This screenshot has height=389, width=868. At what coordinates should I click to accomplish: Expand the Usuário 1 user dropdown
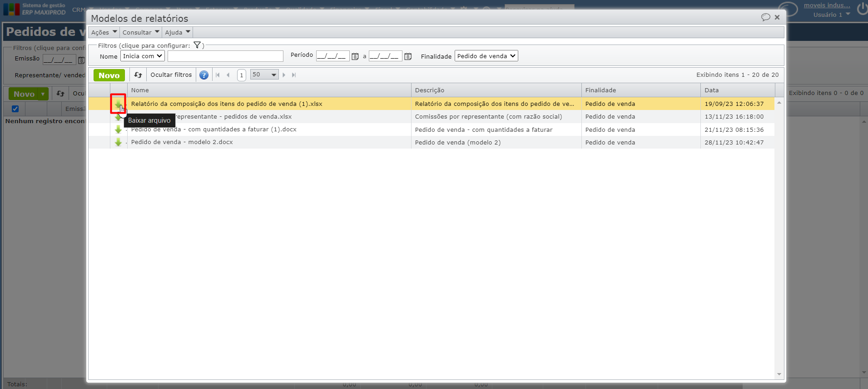click(848, 14)
